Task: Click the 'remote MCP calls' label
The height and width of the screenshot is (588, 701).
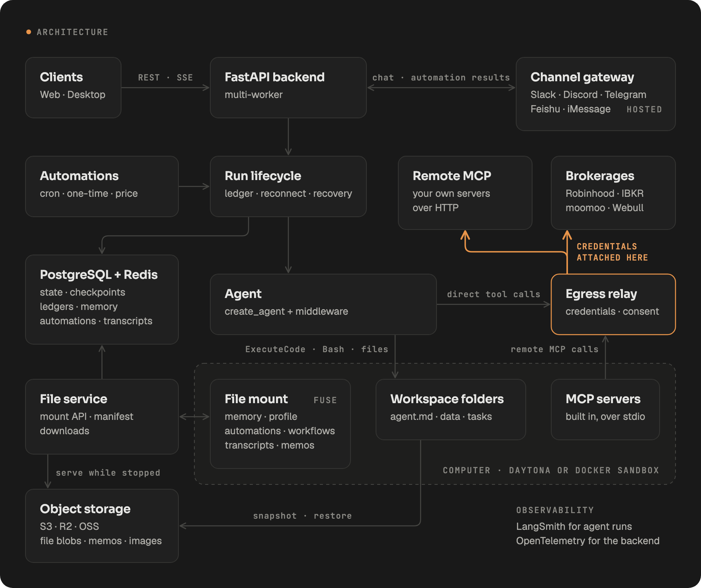Action: tap(555, 349)
